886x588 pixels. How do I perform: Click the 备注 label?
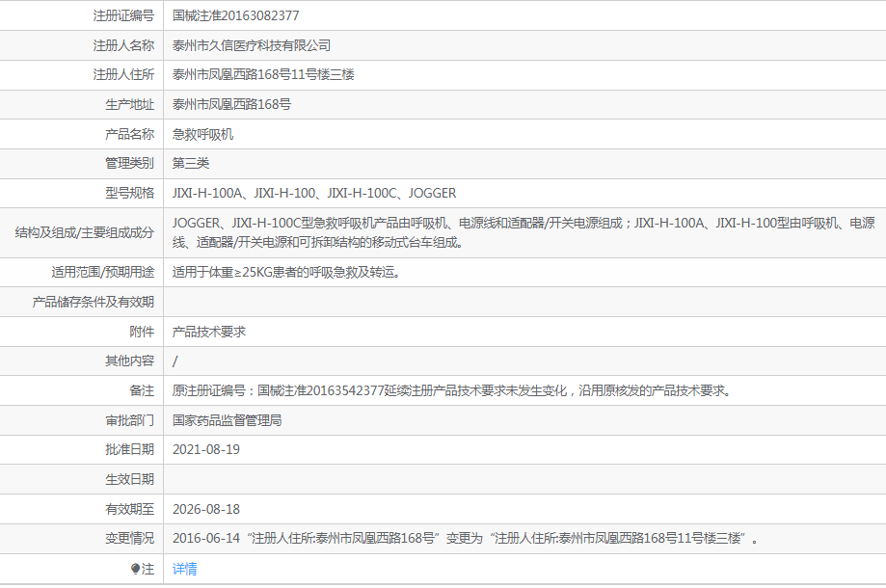point(142,390)
